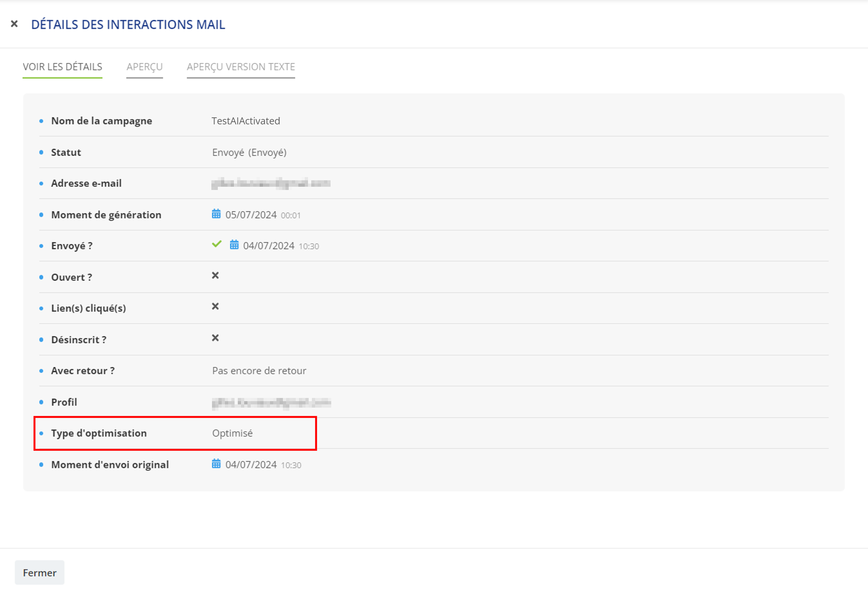Click the Envoyé ? label
The image size is (868, 595).
72,246
